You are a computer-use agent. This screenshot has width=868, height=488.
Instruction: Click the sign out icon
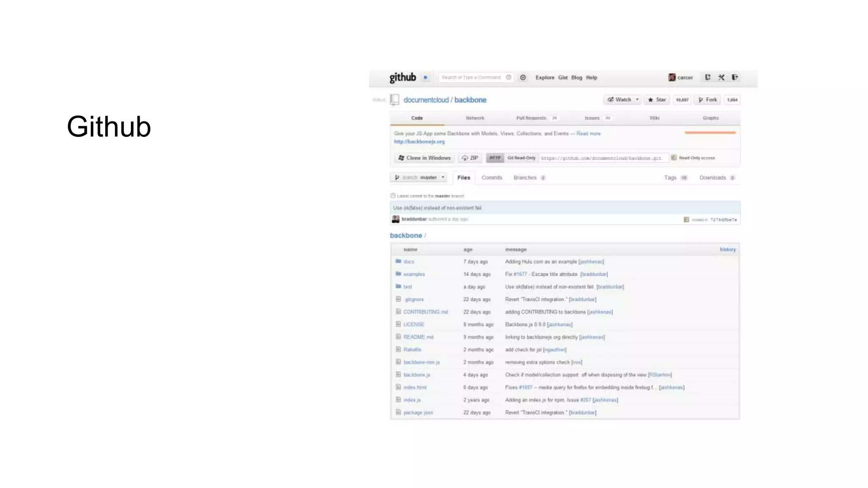coord(735,77)
